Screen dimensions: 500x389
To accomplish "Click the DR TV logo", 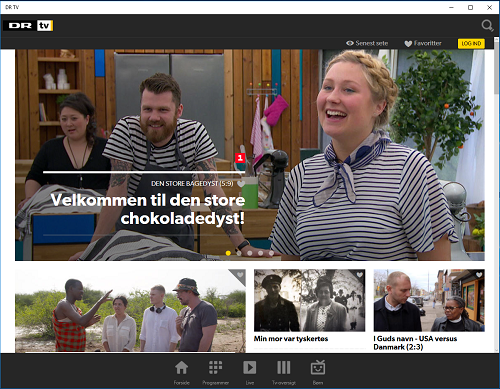I will (x=28, y=26).
